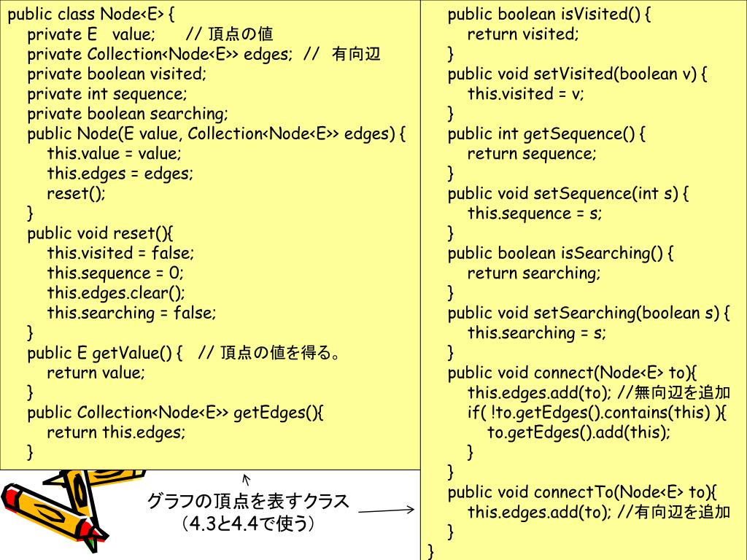Select 'return value;' statement
The image size is (747, 560).
(96, 373)
